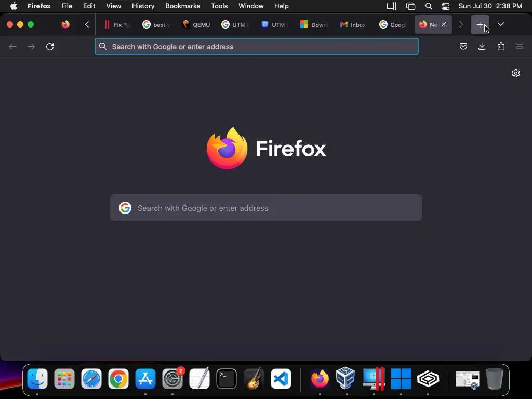Open System Settings from the Dock
This screenshot has width=532, height=399.
click(x=172, y=379)
